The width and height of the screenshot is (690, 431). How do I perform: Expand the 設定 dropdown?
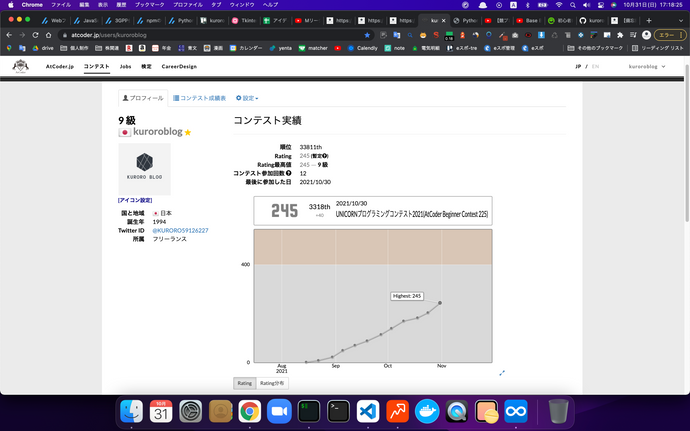pyautogui.click(x=247, y=98)
